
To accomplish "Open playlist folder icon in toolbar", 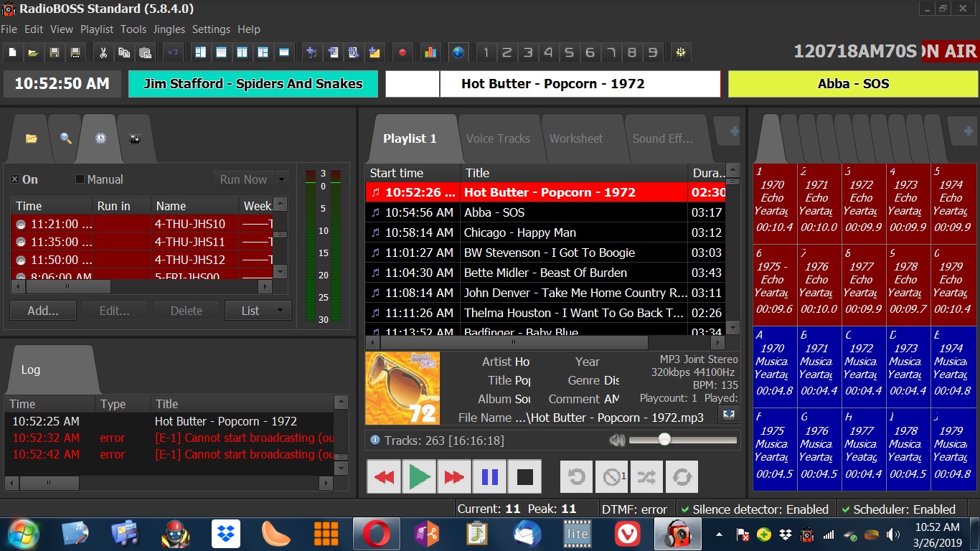I will pos(33,52).
